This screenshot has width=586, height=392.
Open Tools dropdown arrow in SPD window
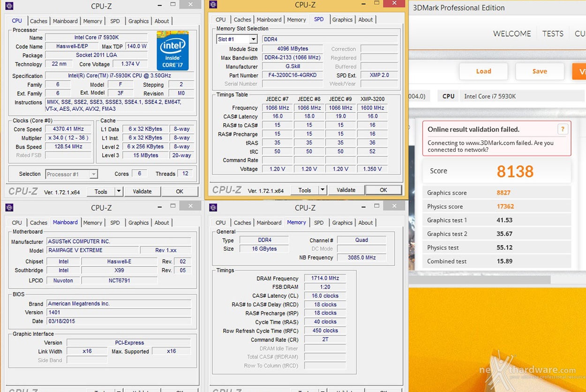pyautogui.click(x=323, y=190)
